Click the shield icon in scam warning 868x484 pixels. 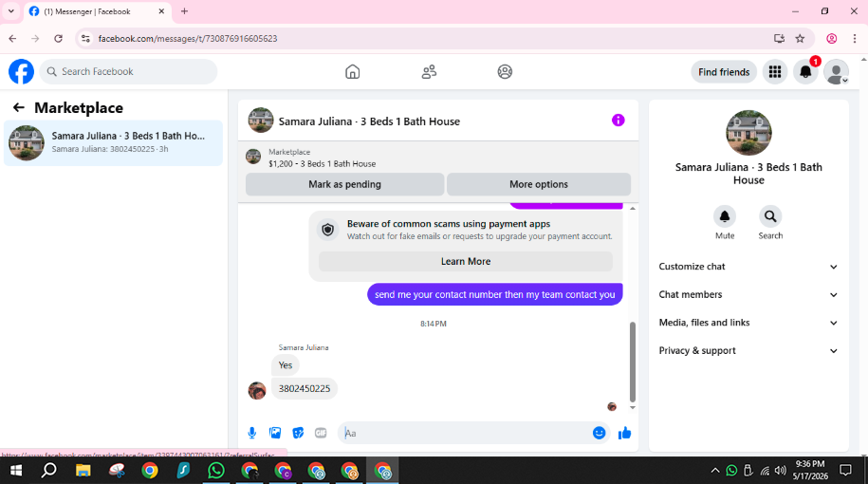tap(327, 230)
